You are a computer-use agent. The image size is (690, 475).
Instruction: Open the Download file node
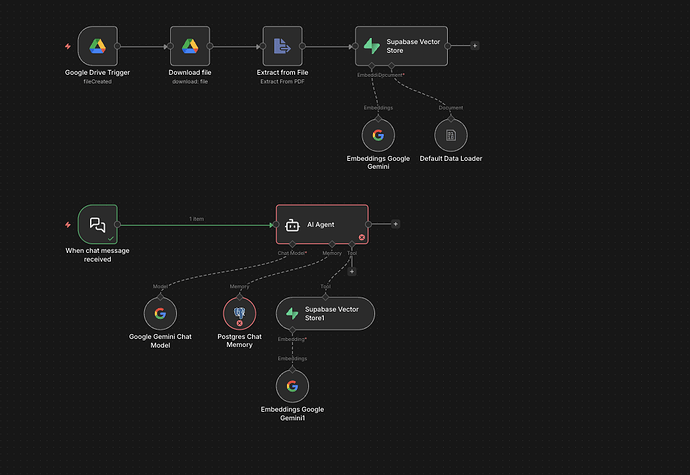pos(190,46)
